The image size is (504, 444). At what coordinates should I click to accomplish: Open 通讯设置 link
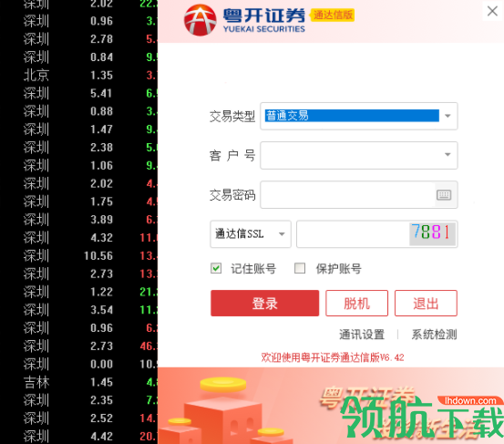362,335
